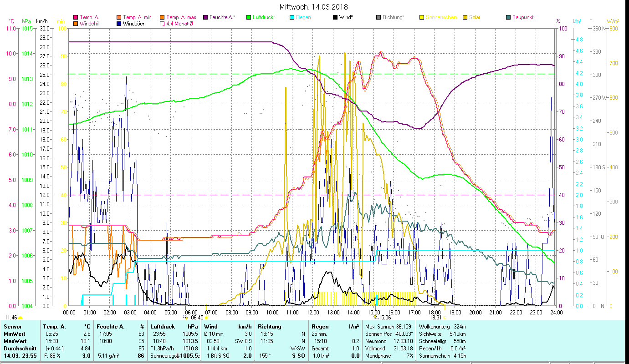The image size is (629, 364).
Task: Click the MaxWert row label
Action: (x=15, y=341)
